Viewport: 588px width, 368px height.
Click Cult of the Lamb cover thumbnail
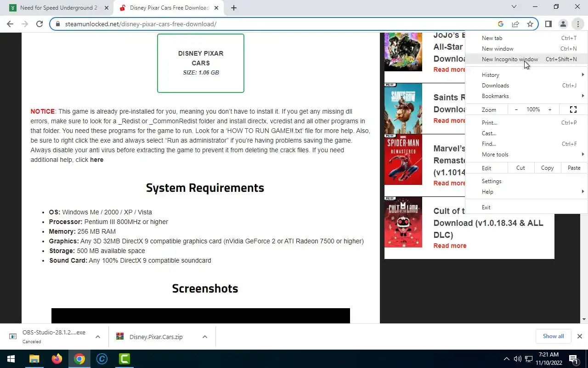403,222
